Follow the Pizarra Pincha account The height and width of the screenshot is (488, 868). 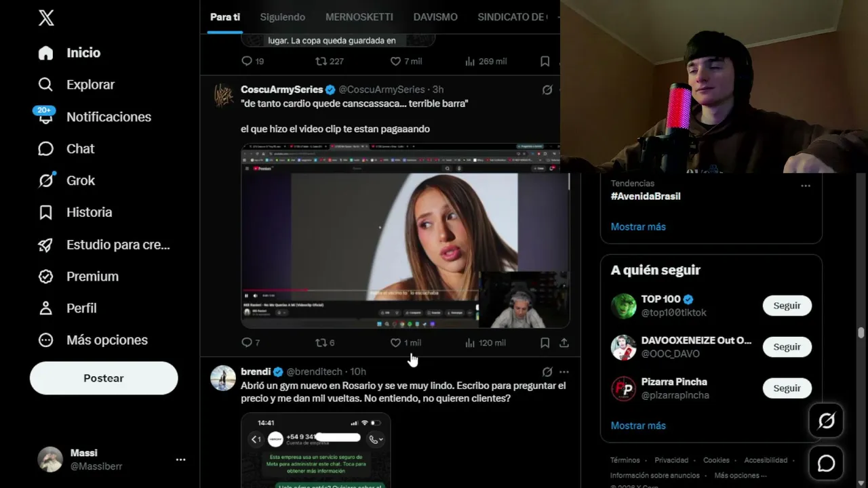coord(787,388)
